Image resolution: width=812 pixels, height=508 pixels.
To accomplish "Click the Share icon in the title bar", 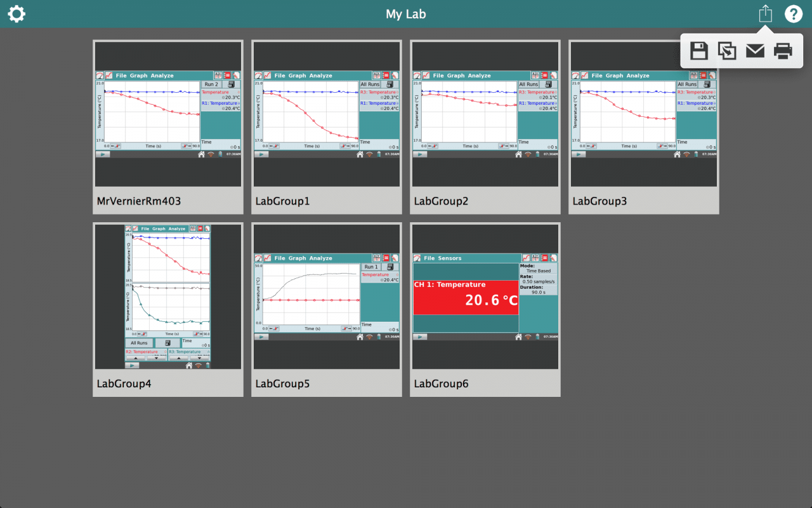I will (x=765, y=13).
